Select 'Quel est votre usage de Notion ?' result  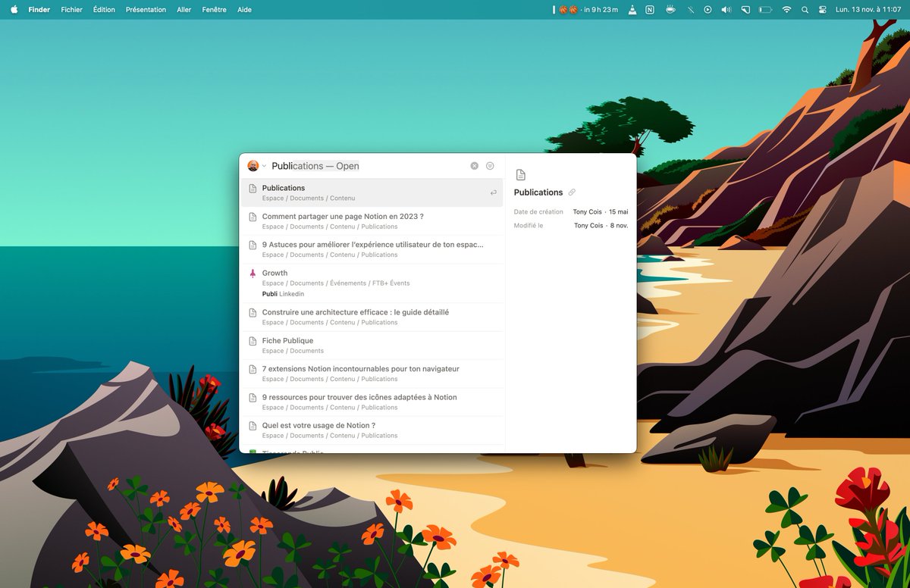372,430
